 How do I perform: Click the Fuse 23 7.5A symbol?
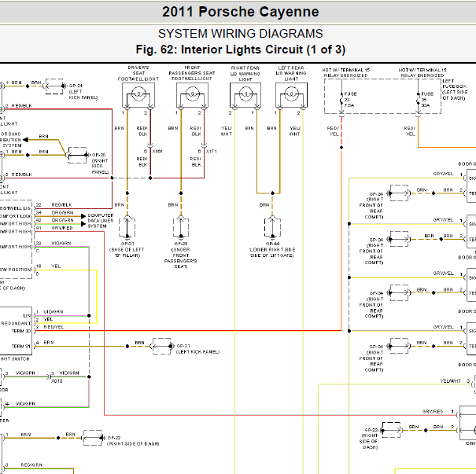341,100
